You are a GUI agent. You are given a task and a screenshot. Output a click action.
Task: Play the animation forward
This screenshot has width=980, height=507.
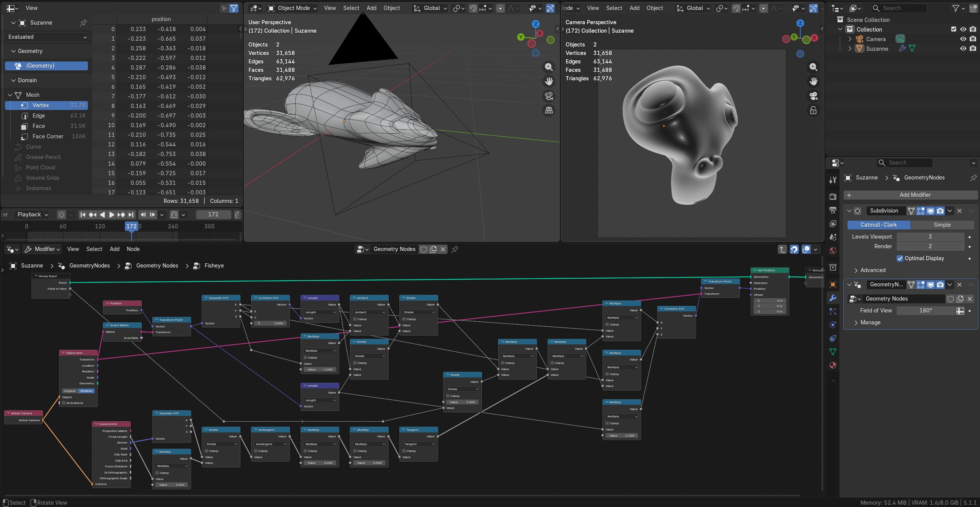tap(112, 214)
